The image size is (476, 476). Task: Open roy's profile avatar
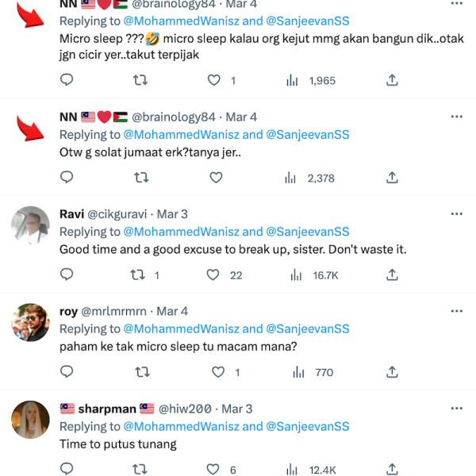[x=30, y=322]
